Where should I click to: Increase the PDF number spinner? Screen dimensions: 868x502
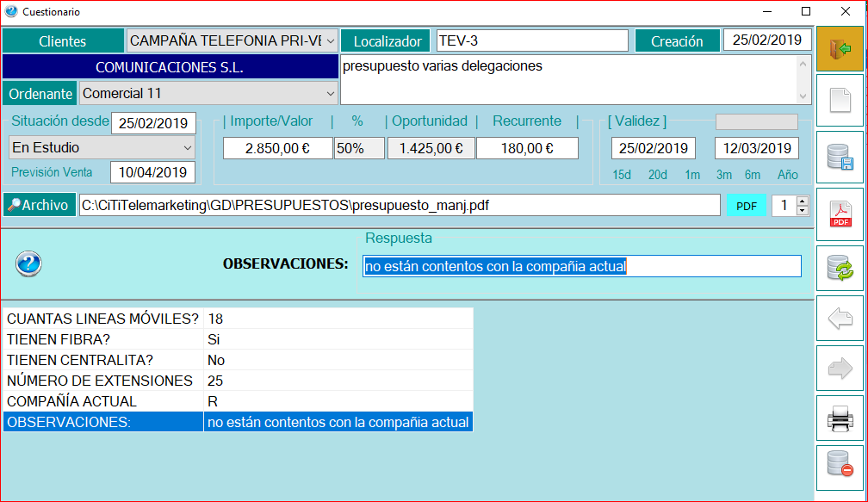click(x=803, y=201)
